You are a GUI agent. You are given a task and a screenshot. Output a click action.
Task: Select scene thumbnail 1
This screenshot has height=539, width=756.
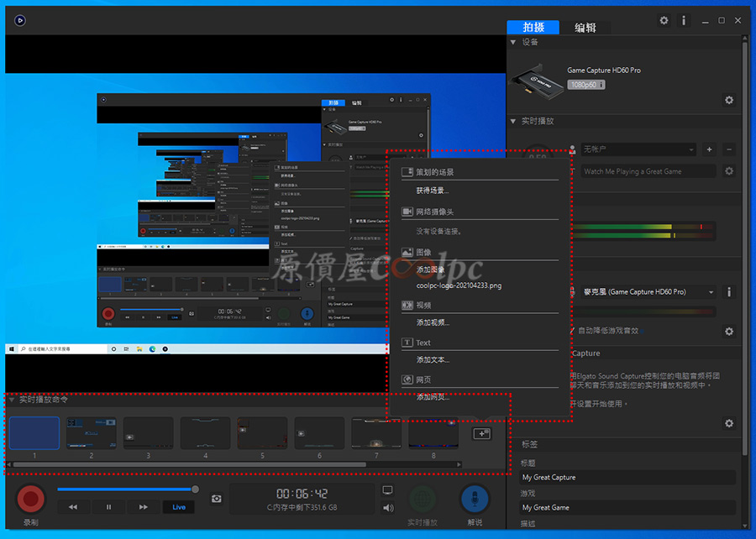tap(34, 433)
